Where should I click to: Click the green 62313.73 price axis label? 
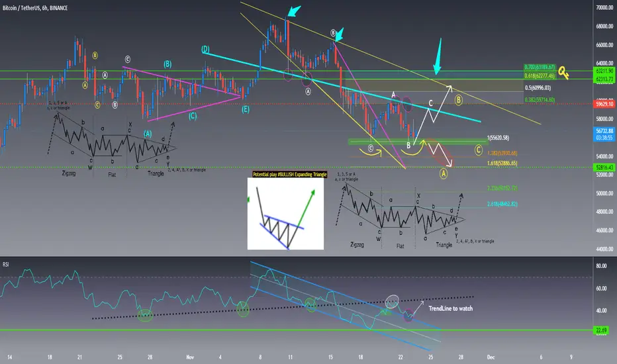[x=604, y=79]
